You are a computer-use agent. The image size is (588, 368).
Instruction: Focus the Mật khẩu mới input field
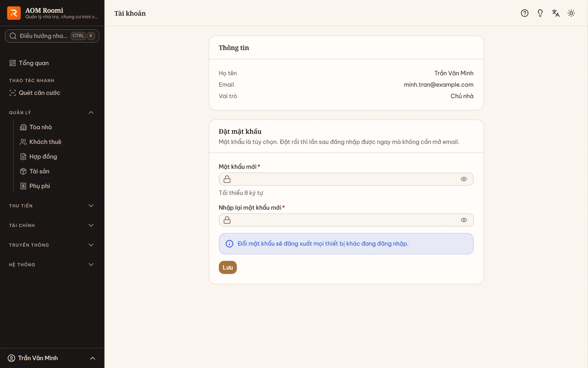click(x=346, y=179)
